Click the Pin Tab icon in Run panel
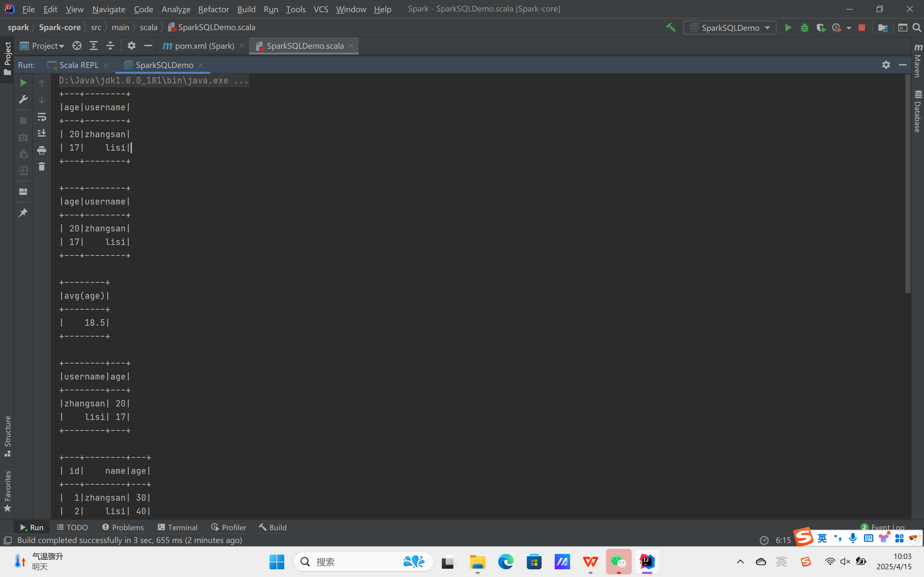This screenshot has width=924, height=577. tap(23, 213)
